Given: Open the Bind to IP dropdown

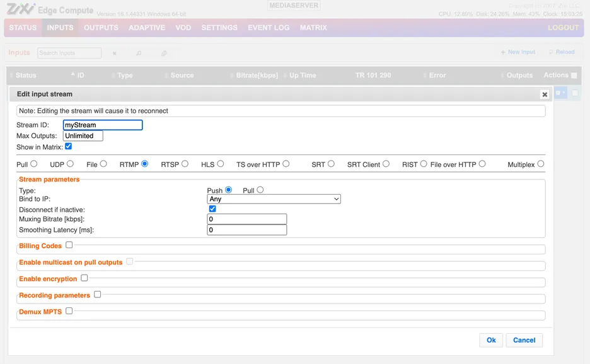Looking at the screenshot, I should click(x=274, y=199).
